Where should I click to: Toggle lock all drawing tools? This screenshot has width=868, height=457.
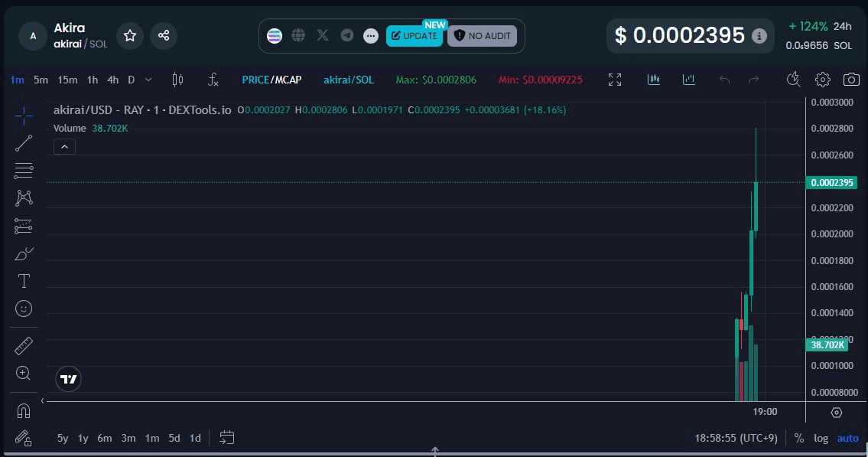(x=23, y=438)
